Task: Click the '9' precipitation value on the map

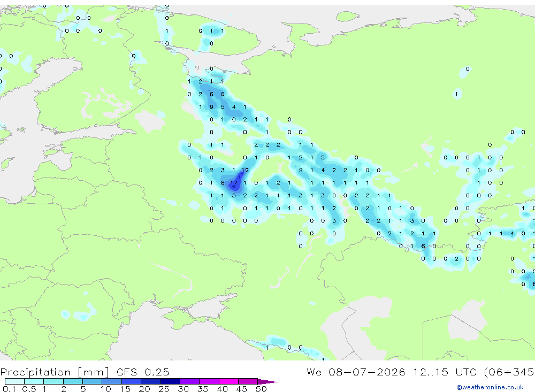Action: click(x=211, y=107)
